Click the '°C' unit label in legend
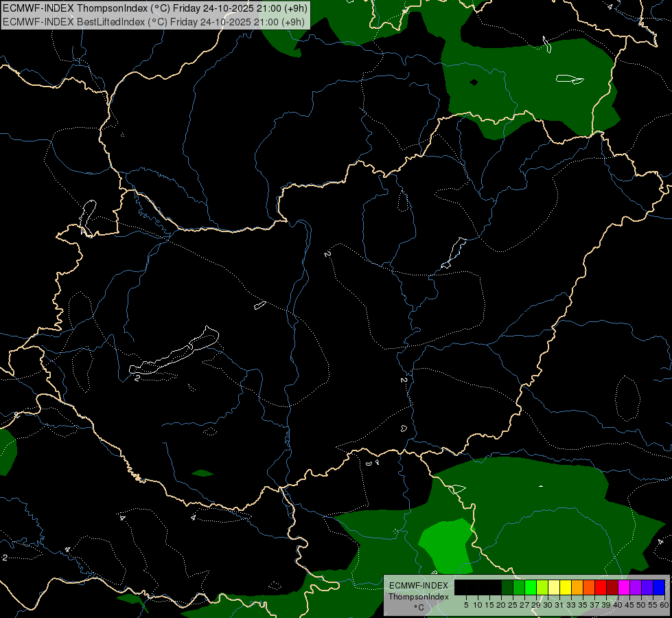 tap(419, 608)
